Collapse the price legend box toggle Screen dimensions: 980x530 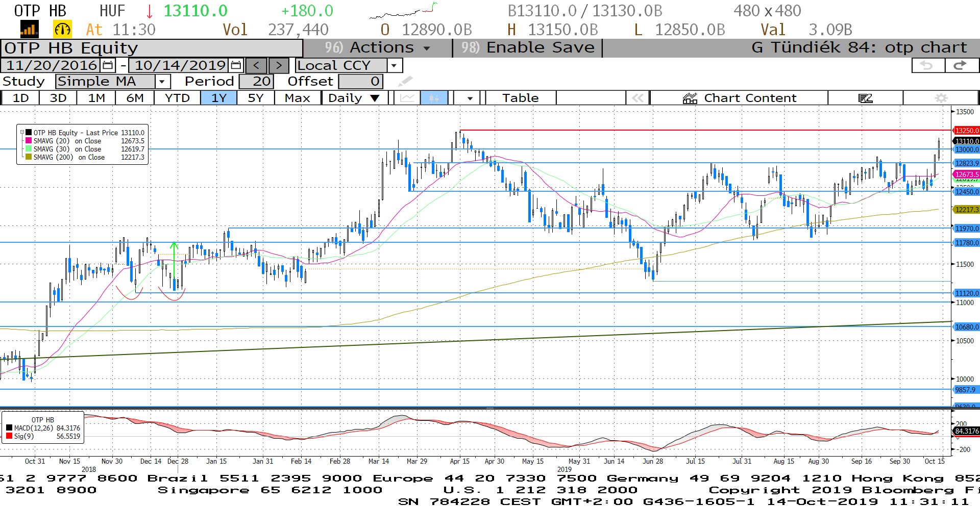22,132
